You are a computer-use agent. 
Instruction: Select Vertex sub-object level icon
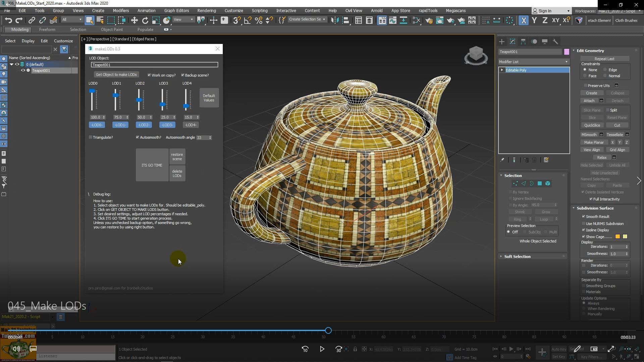pos(515,184)
